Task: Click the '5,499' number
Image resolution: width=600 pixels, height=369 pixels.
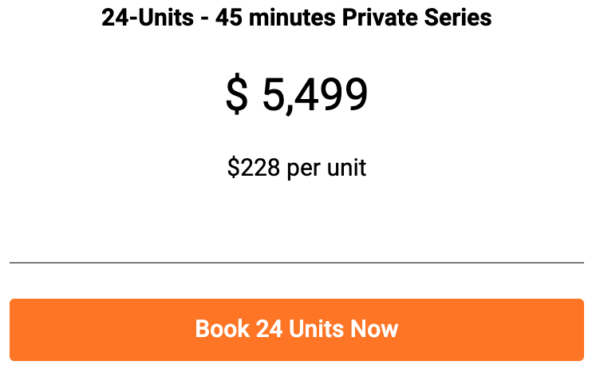Action: (315, 95)
